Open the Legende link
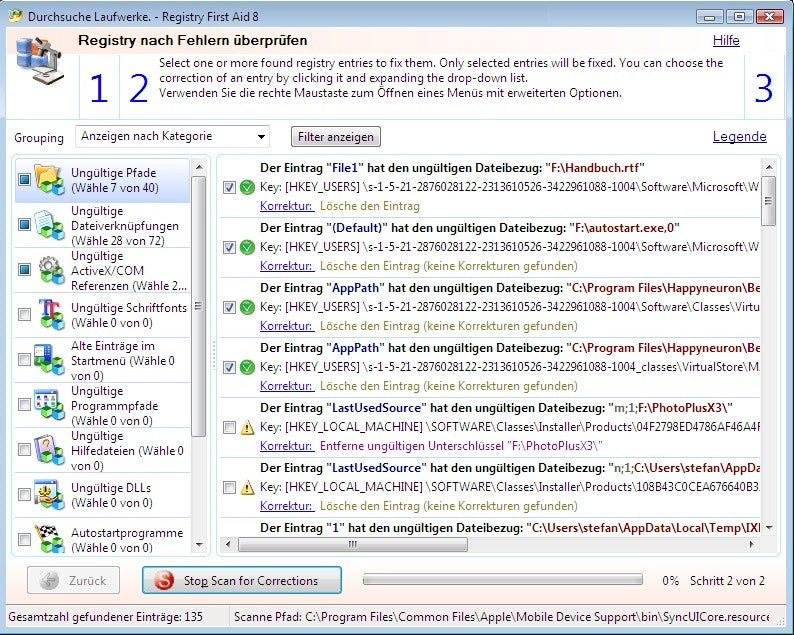Image resolution: width=794 pixels, height=635 pixels. [x=739, y=136]
